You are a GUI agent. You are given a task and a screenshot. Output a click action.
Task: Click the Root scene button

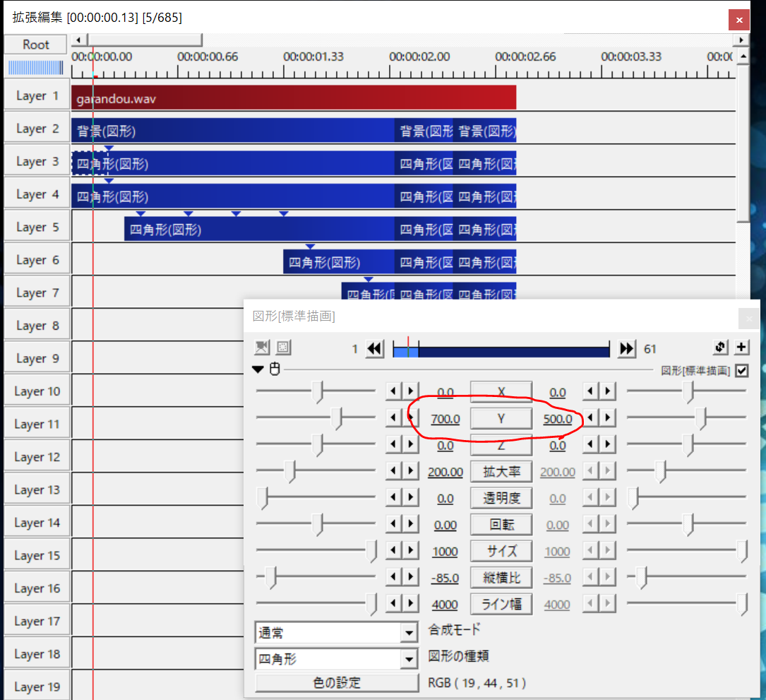pos(36,45)
